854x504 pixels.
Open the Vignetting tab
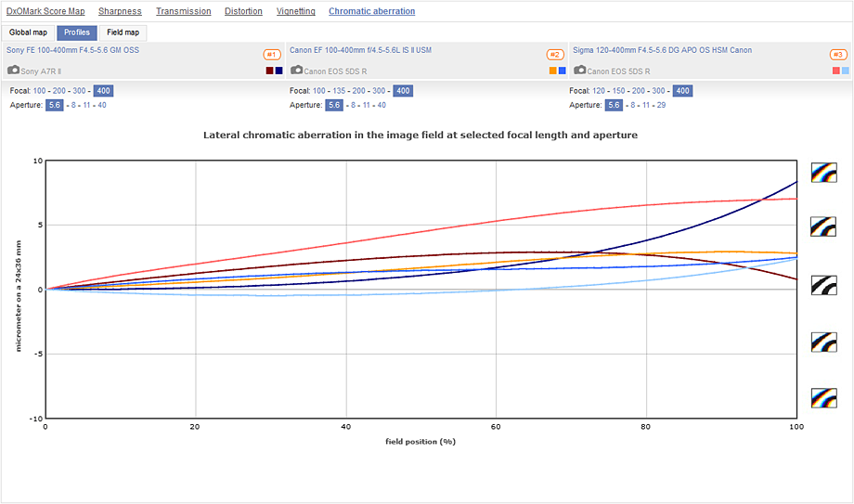(296, 11)
